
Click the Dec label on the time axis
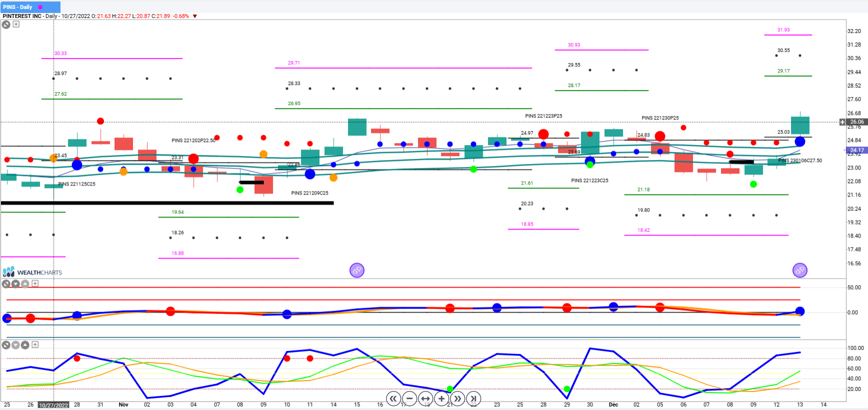(613, 404)
